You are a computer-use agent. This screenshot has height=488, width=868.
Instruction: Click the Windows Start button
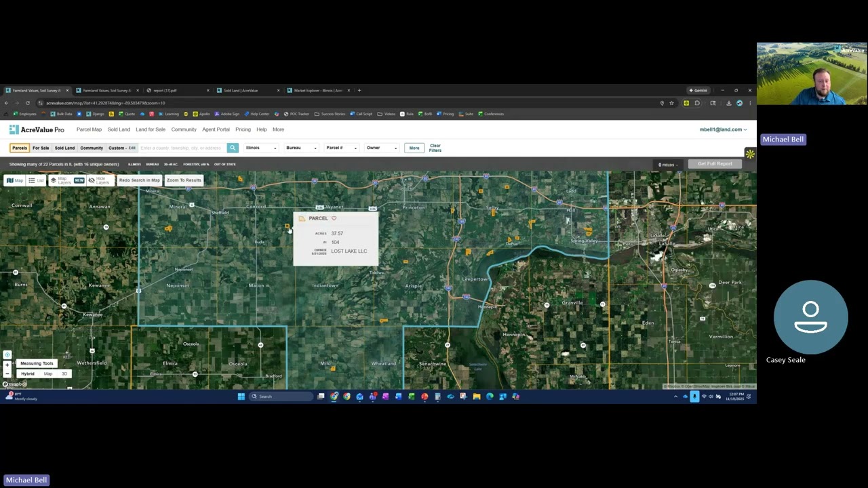tap(241, 396)
